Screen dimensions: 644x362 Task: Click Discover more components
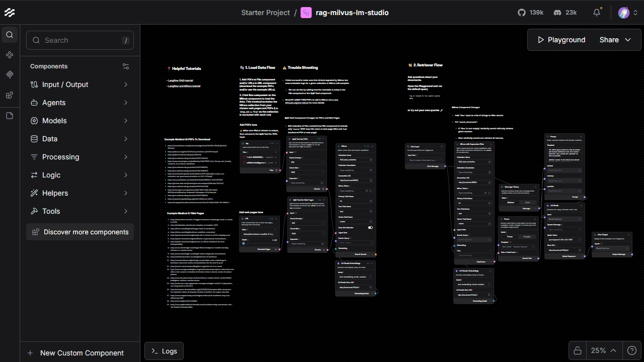(x=80, y=232)
